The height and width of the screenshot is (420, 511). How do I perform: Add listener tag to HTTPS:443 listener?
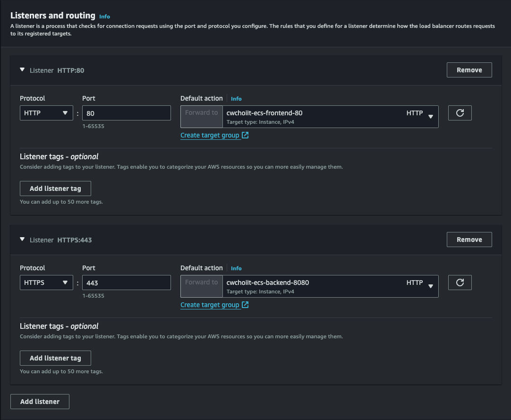[x=55, y=358]
